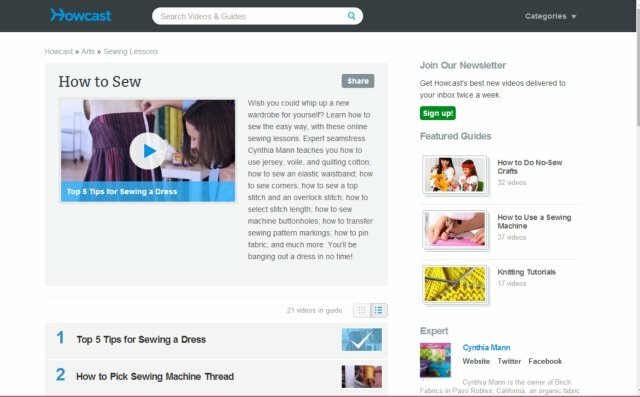Click the search magnifier icon

(351, 16)
